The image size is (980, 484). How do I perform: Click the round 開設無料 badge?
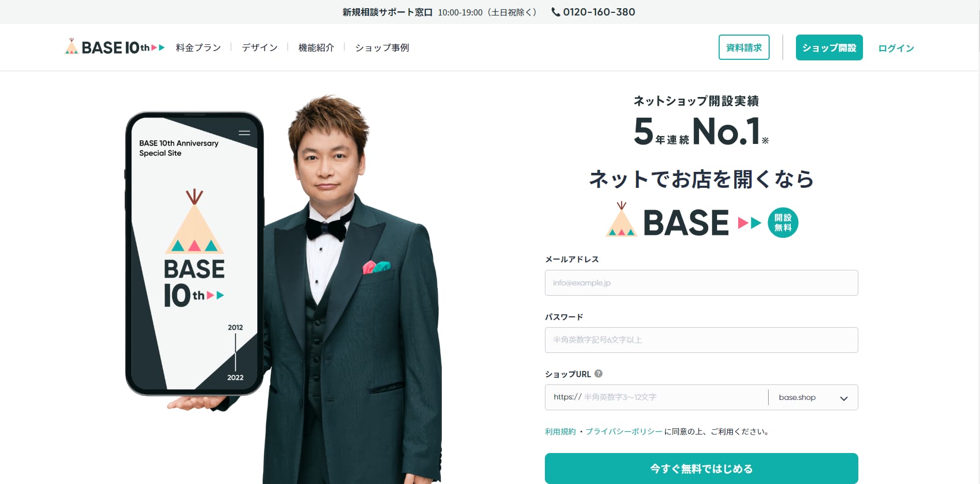pos(783,222)
